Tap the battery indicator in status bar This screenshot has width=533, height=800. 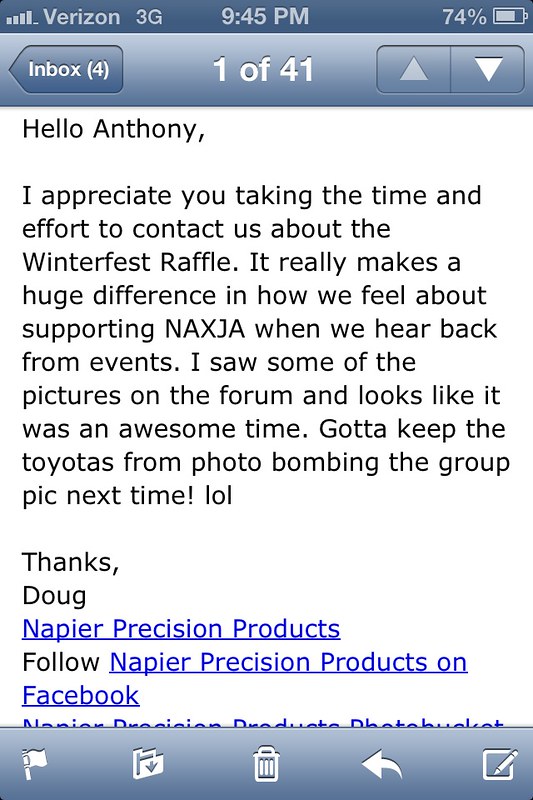tap(510, 17)
